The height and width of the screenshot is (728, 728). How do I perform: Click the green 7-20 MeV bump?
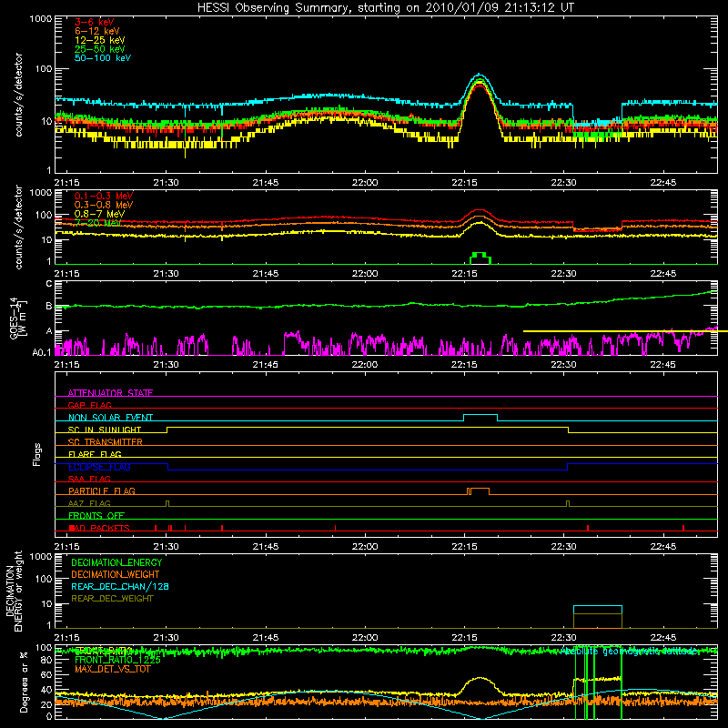click(480, 258)
